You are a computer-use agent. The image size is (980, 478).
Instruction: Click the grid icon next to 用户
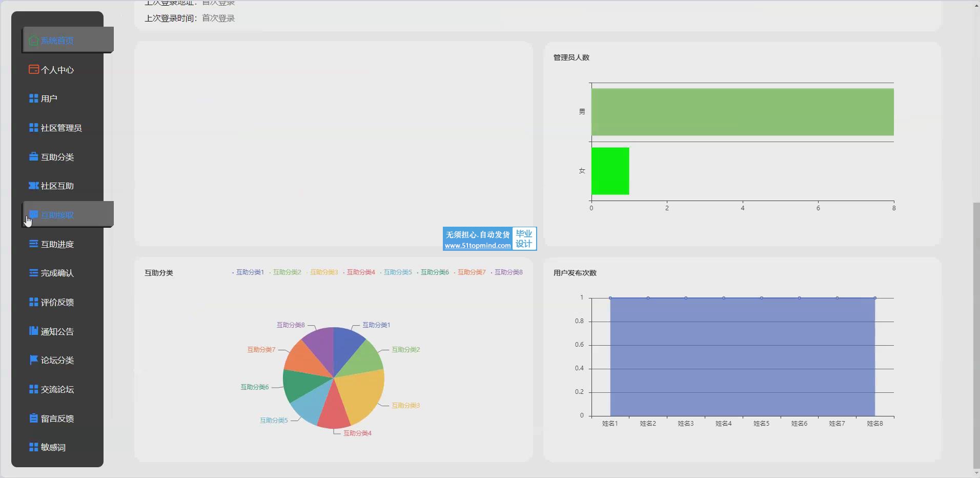point(33,98)
